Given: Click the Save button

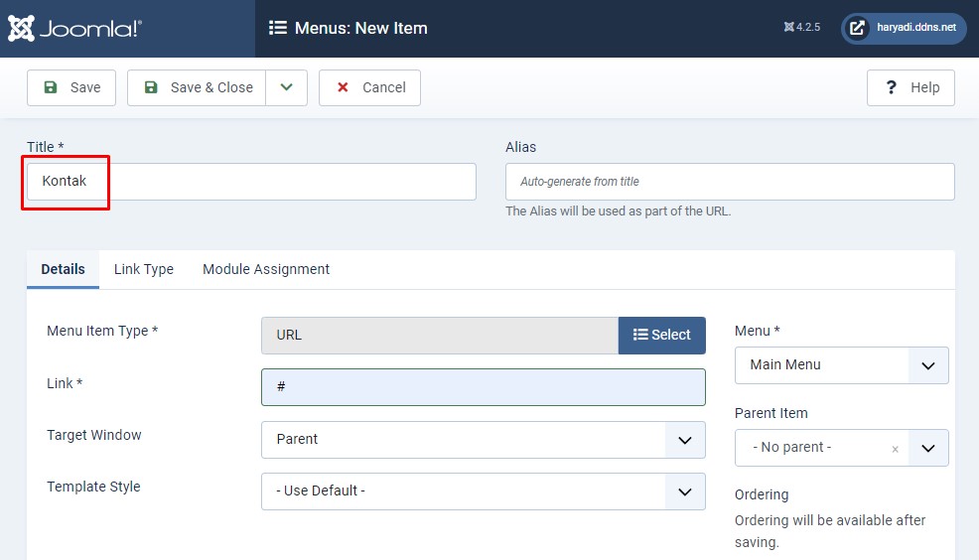Looking at the screenshot, I should click(71, 87).
